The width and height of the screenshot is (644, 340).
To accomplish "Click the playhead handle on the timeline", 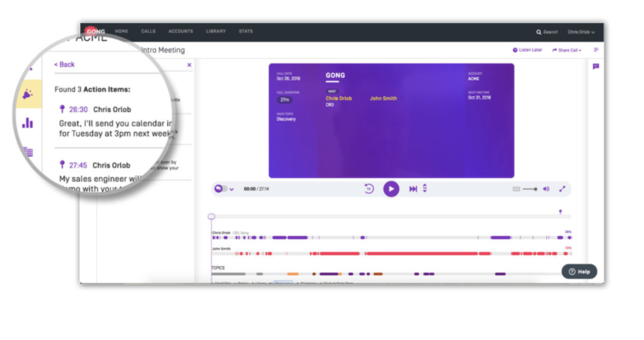I will pyautogui.click(x=211, y=216).
